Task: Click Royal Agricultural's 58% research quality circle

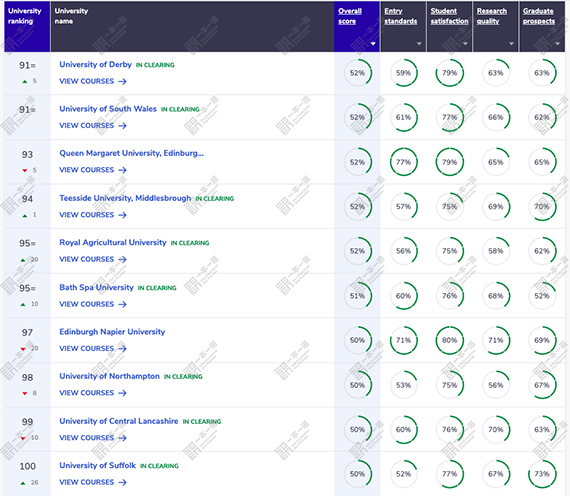Action: click(x=496, y=251)
